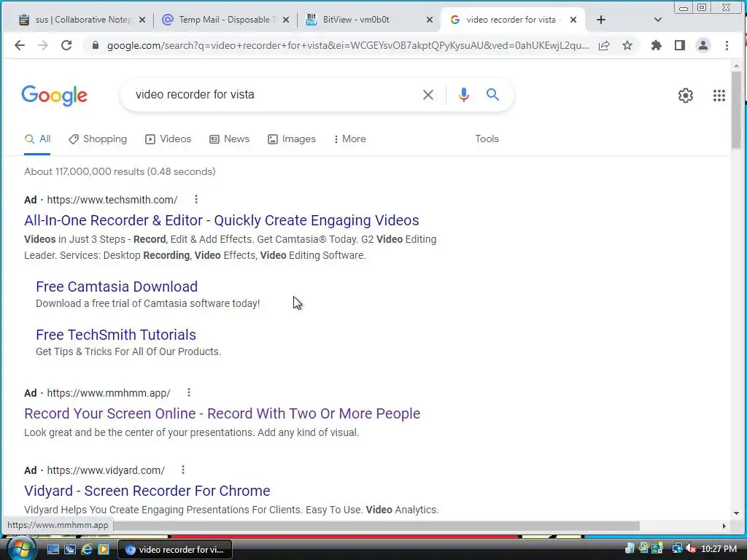Image resolution: width=747 pixels, height=560 pixels.
Task: Open the tab search chevron
Action: [657, 20]
